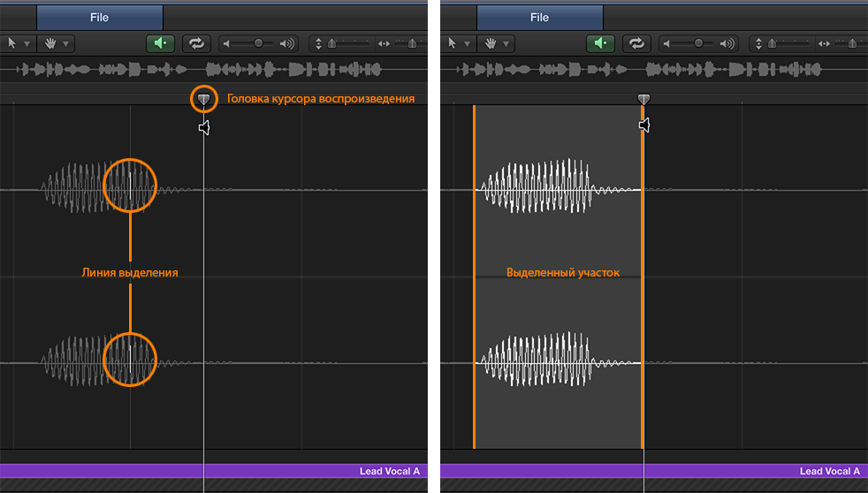Screen dimensions: 868x493
Task: Select the Hand tool in left editor
Action: coord(50,43)
